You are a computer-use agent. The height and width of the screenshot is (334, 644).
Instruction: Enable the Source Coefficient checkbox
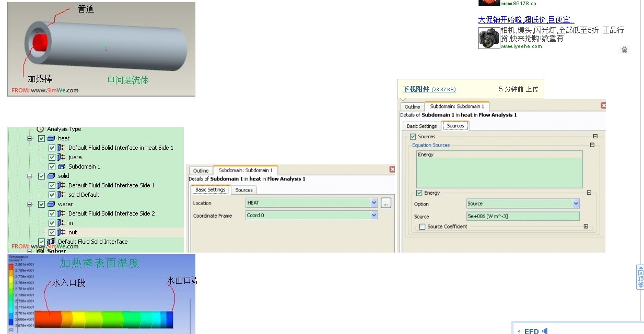pos(422,226)
